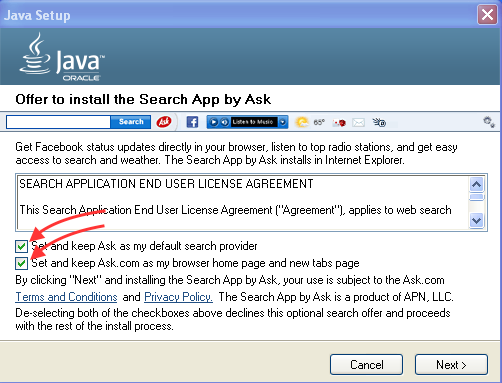Expand the Listen to Music dropdown arrow

point(283,122)
